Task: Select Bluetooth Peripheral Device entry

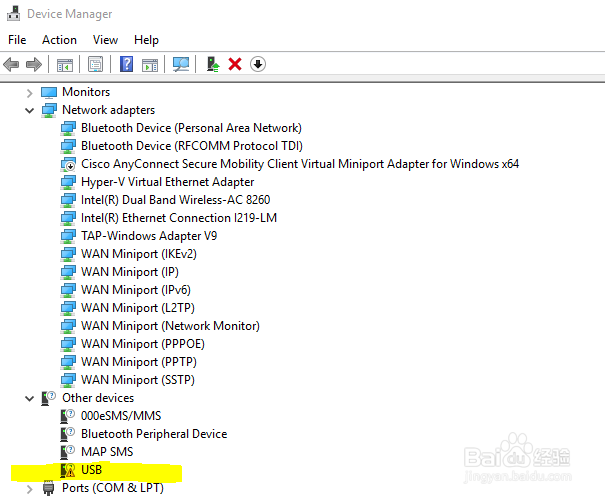Action: 154,434
